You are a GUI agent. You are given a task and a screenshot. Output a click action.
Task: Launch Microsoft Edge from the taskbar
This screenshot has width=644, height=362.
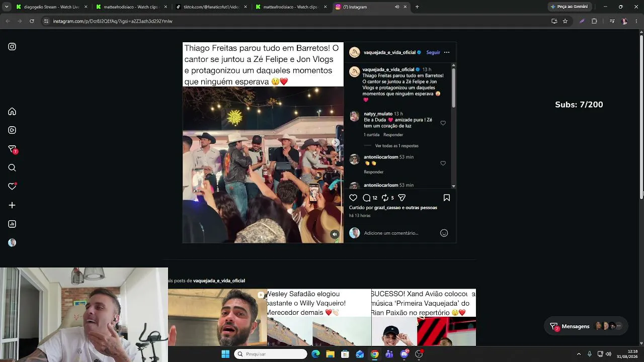(x=315, y=354)
